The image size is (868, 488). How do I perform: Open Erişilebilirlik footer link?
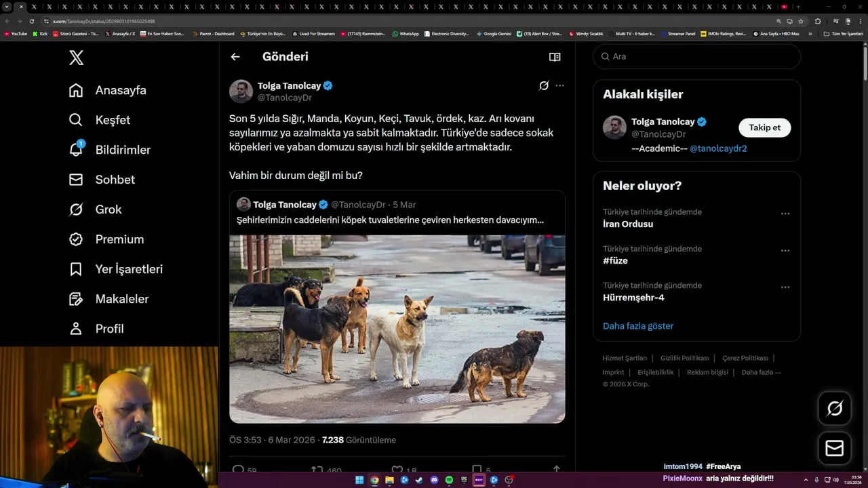[x=656, y=372]
